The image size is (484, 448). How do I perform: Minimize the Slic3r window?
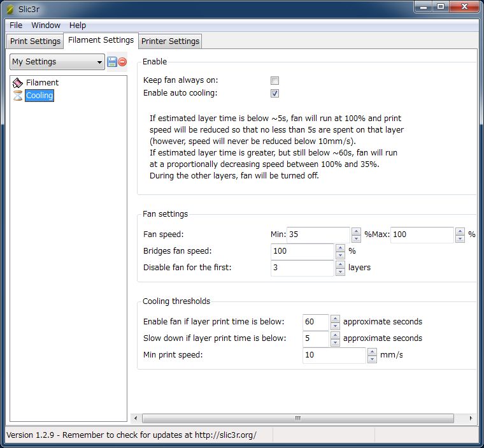pos(423,7)
